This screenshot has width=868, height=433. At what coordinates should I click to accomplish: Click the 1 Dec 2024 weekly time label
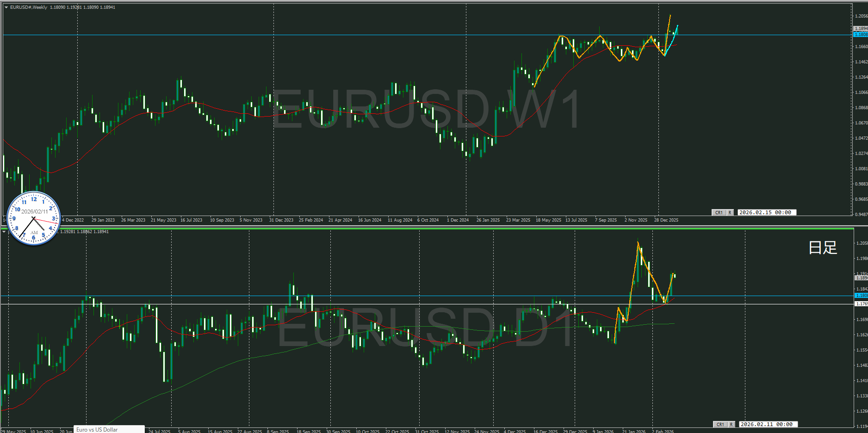tap(458, 220)
